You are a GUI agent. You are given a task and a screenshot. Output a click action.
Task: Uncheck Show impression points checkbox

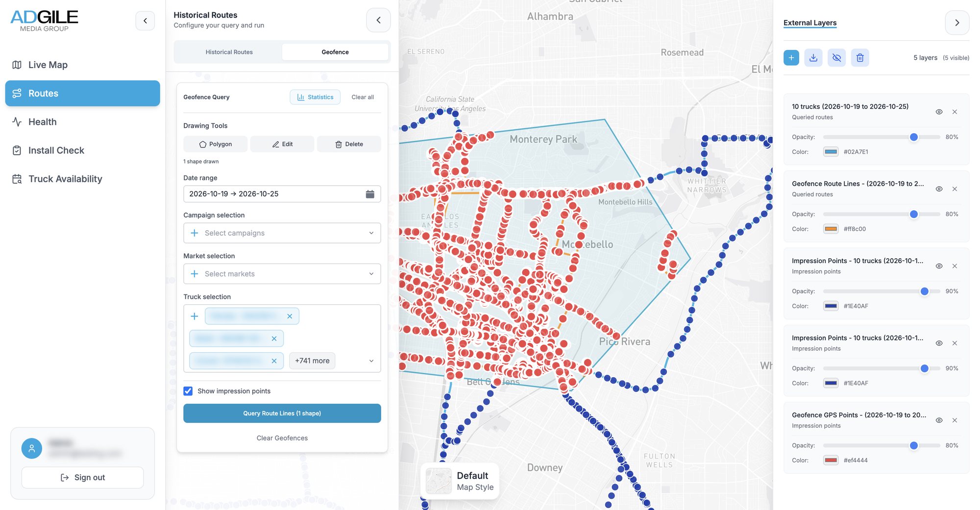pos(188,391)
